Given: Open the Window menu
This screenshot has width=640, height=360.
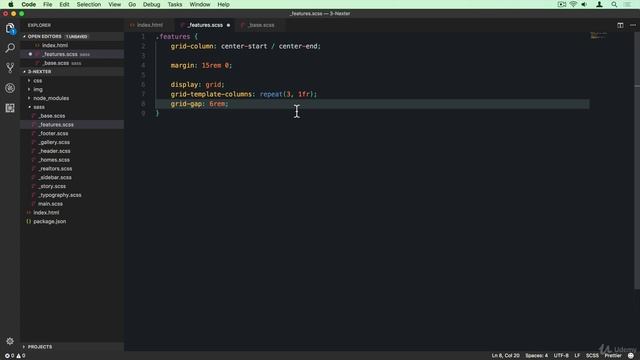Looking at the screenshot, I should pos(200,4).
